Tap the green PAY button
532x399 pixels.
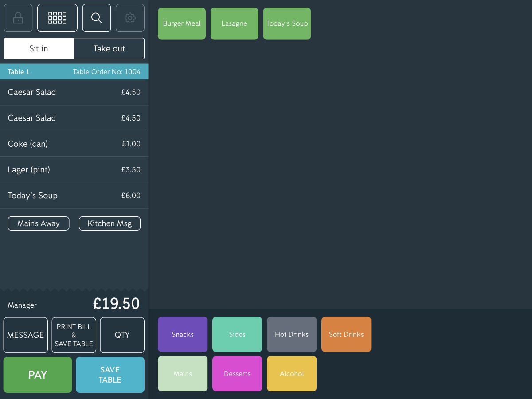click(38, 375)
